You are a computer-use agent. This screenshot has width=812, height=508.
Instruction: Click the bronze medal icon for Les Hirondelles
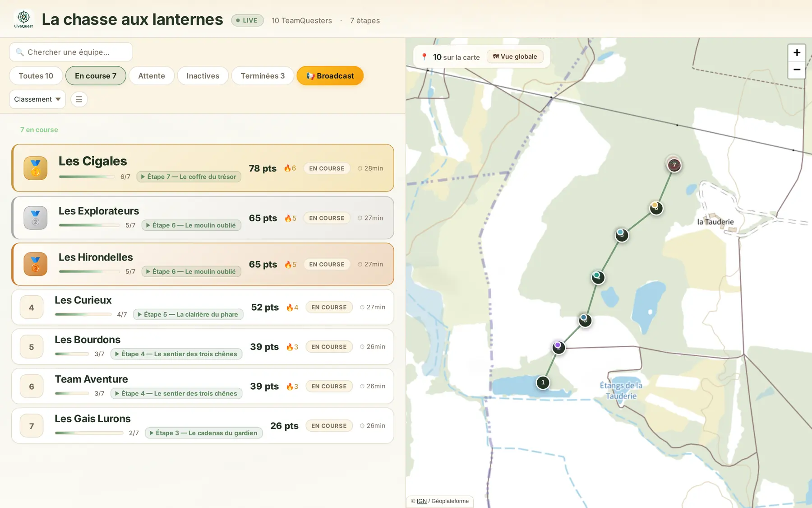(x=36, y=264)
